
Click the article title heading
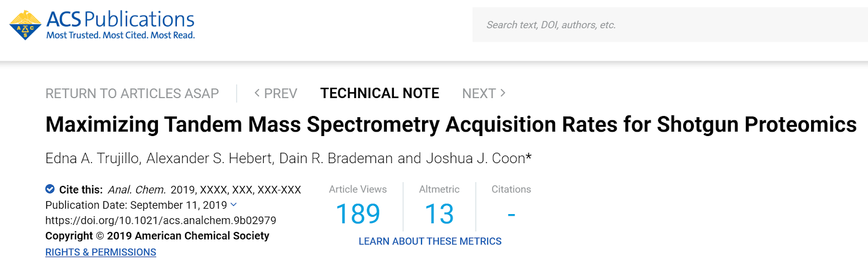click(x=450, y=125)
